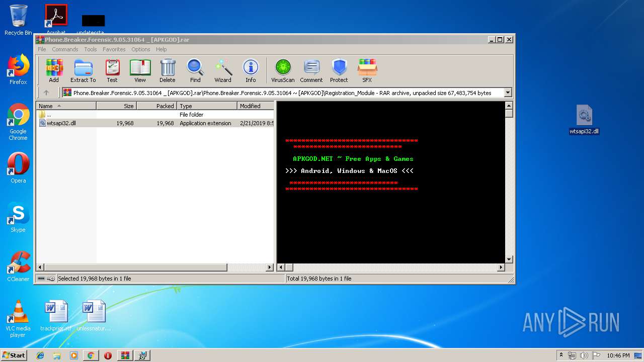
Task: Open Windows Explorer from taskbar
Action: pos(57,355)
